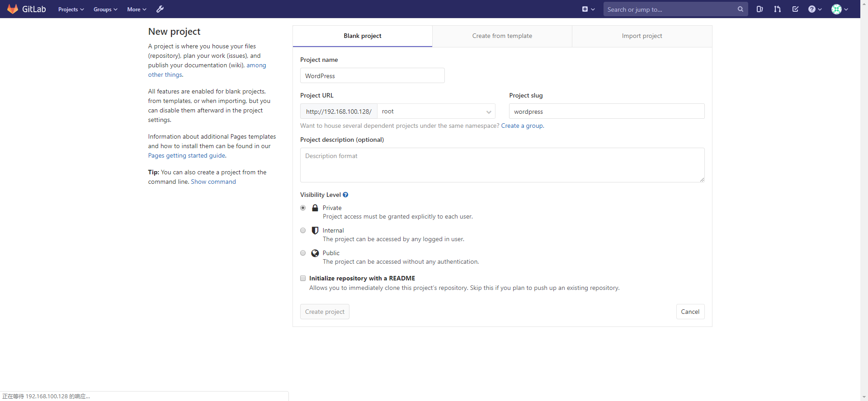Expand the help menu chevron
This screenshot has width=868, height=401.
(x=820, y=9)
